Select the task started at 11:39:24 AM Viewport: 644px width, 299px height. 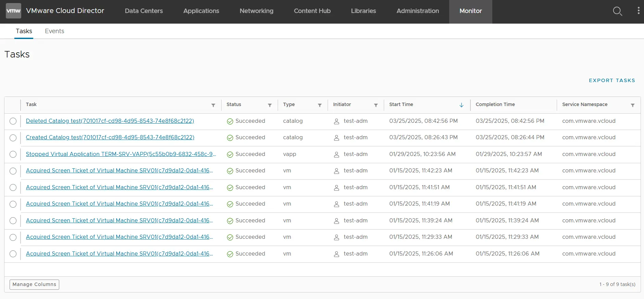pyautogui.click(x=13, y=221)
